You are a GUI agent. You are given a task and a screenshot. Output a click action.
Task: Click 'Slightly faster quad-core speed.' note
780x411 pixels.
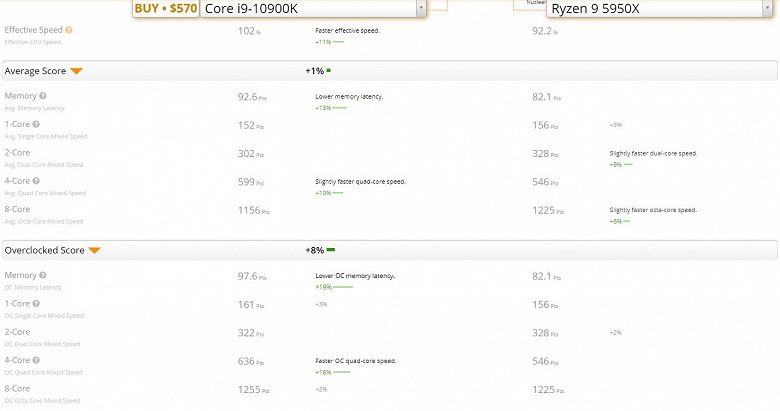360,182
